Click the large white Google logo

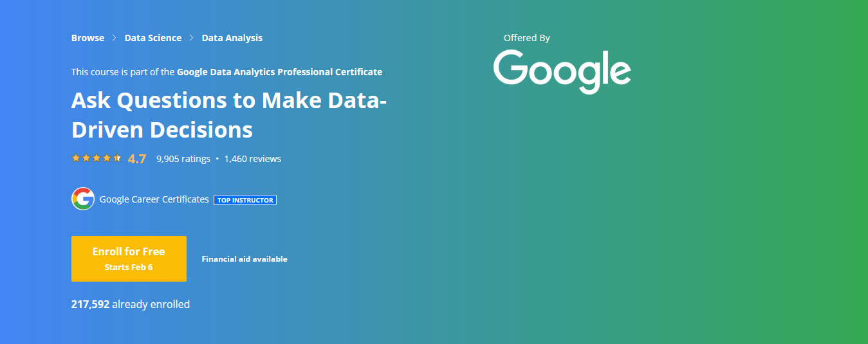[562, 70]
